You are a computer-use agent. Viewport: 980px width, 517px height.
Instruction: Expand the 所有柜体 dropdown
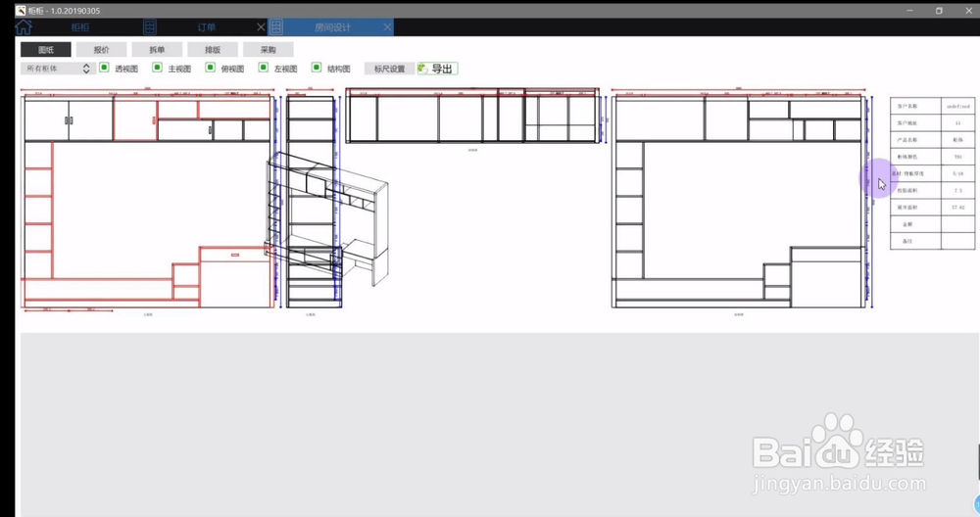click(x=58, y=69)
